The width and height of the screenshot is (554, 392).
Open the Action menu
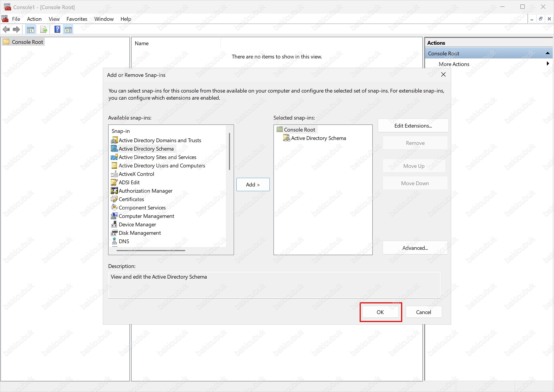34,19
